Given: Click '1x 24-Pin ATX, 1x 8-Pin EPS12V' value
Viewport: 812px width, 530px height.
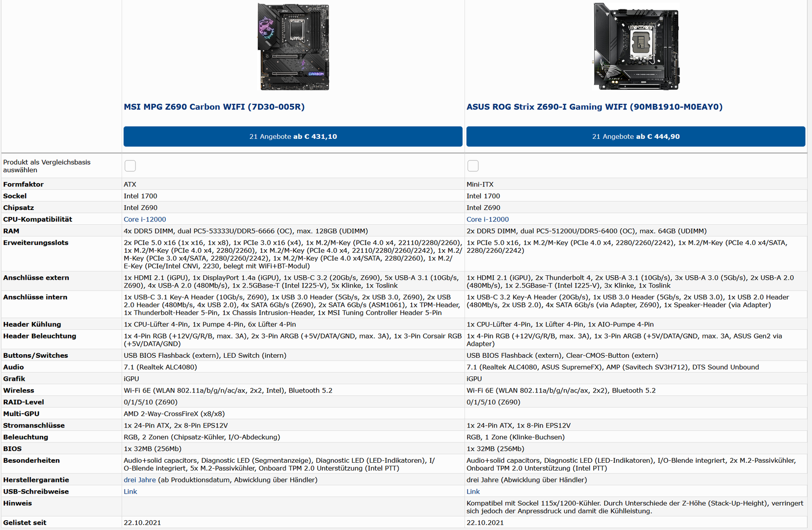Looking at the screenshot, I should (519, 425).
